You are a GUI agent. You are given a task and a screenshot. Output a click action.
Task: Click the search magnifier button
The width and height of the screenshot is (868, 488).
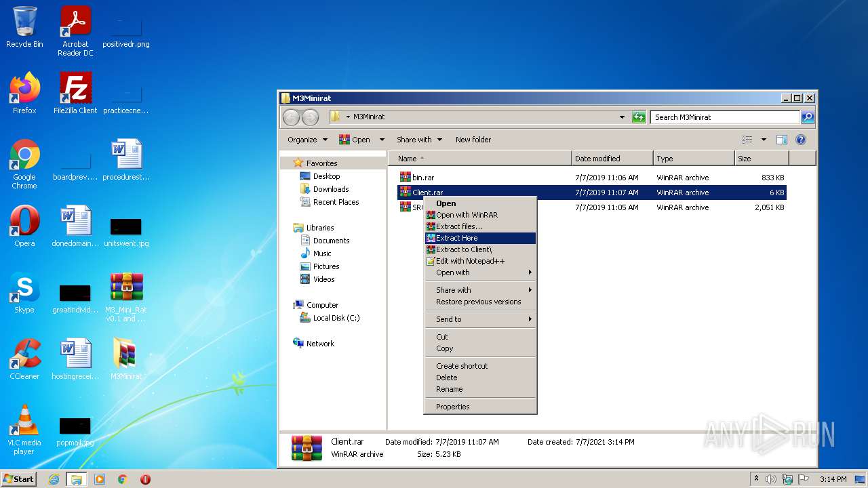click(807, 117)
